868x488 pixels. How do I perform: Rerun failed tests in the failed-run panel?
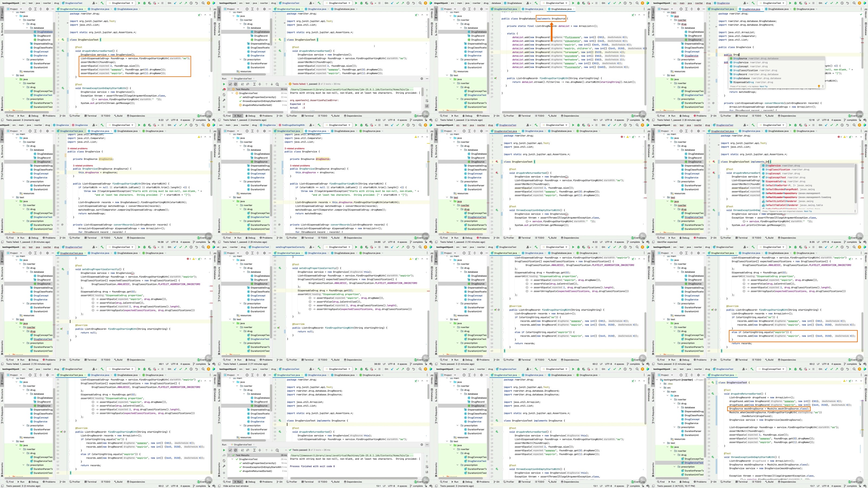224,89
